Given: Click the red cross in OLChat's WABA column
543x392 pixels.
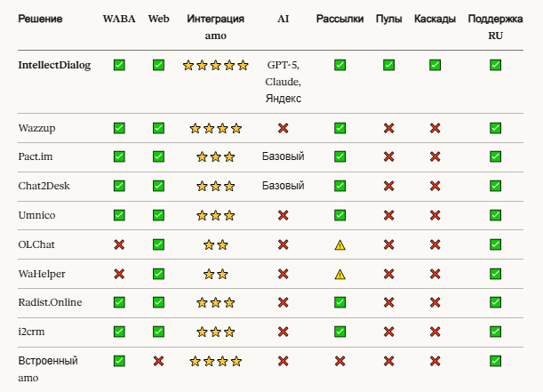Looking at the screenshot, I should [x=119, y=244].
